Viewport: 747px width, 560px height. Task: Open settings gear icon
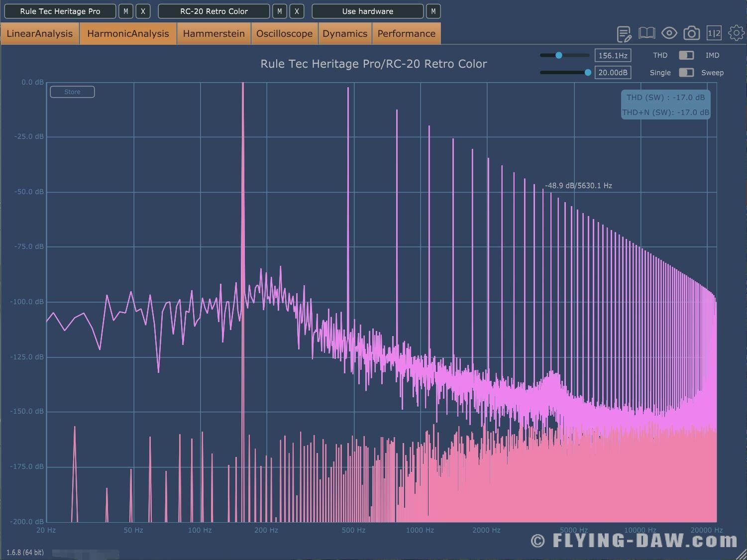coord(736,33)
